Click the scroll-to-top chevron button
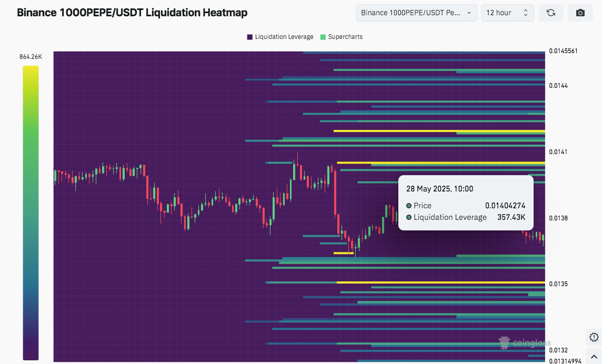Viewport: 602px width, 364px height. click(x=594, y=357)
